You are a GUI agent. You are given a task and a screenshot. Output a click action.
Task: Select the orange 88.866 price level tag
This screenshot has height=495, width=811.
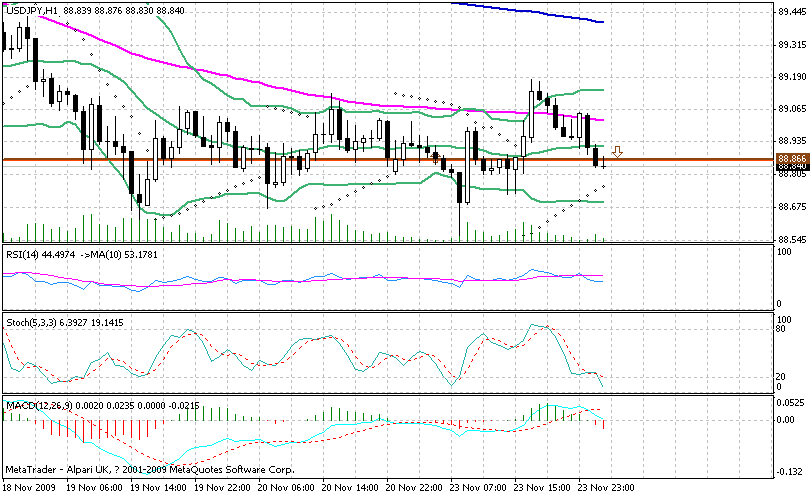click(793, 159)
